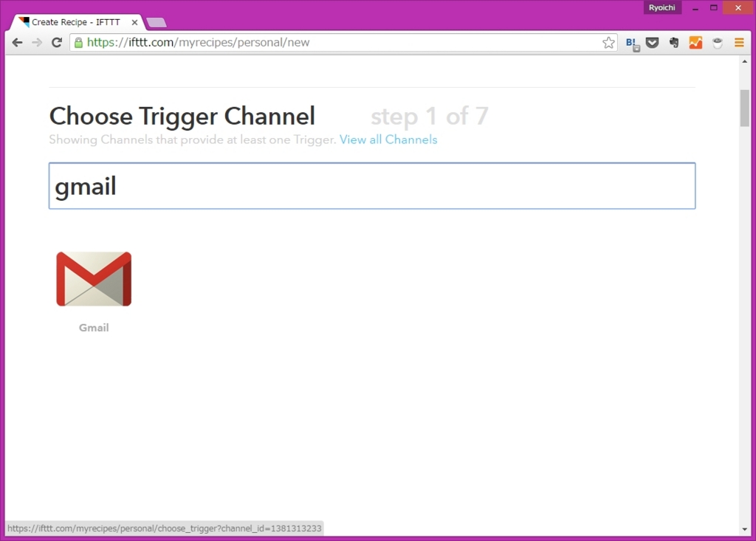This screenshot has height=541, width=756.
Task: Minimize the Chrome window
Action: (x=695, y=7)
